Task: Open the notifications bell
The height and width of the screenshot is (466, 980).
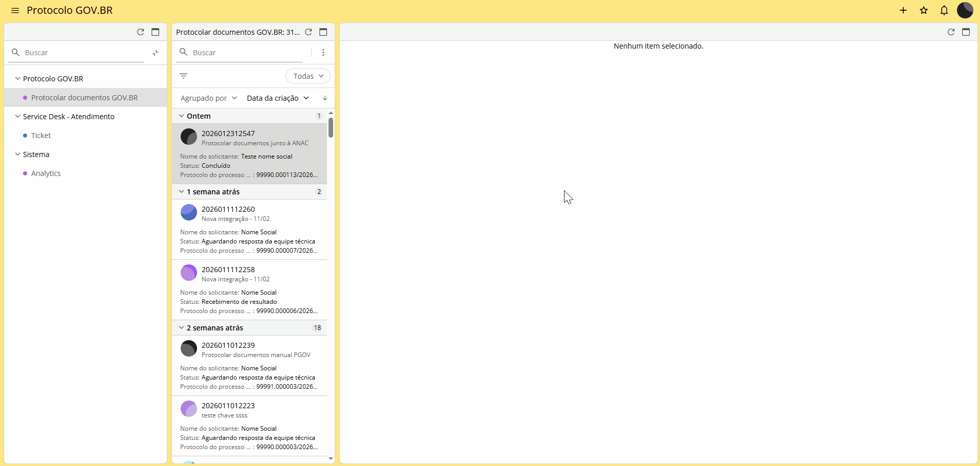Action: click(944, 10)
